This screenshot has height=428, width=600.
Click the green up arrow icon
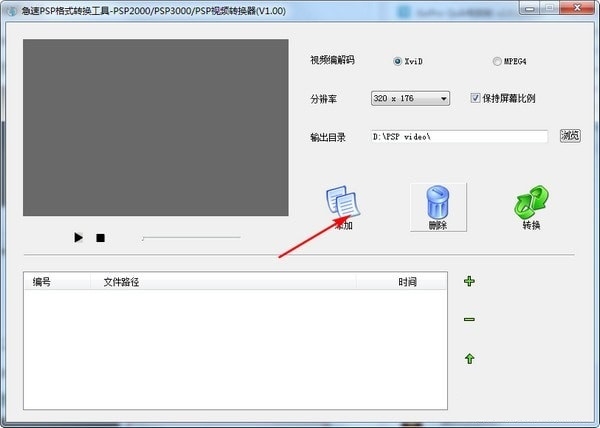(470, 359)
